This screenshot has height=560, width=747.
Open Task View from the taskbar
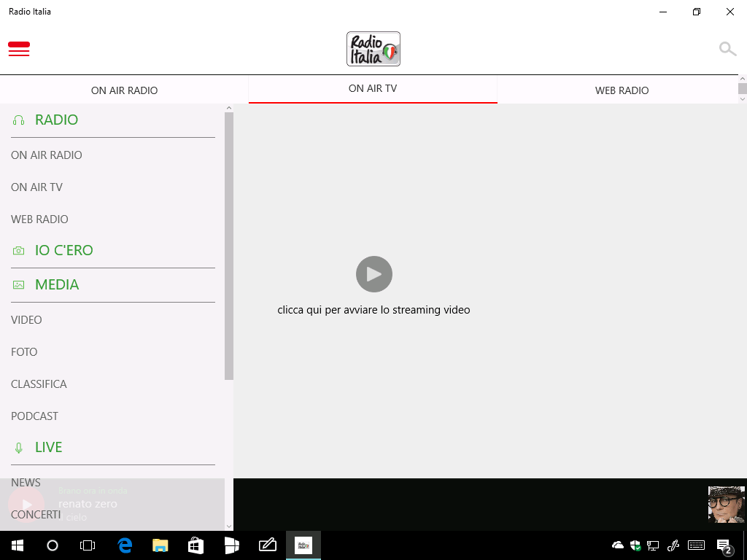click(88, 545)
